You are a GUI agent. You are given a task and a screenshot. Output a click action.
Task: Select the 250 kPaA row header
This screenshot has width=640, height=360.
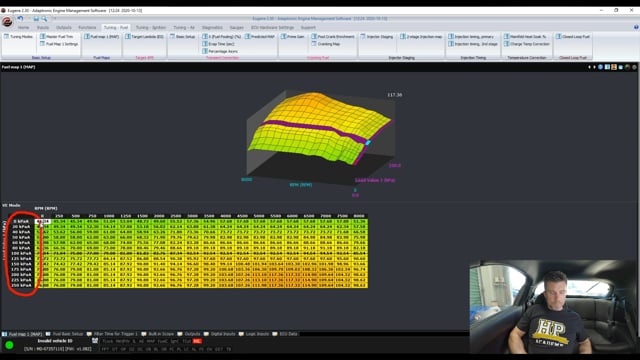point(21,285)
